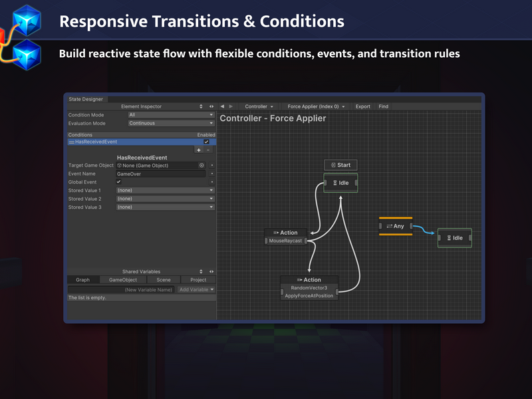The image size is (532, 399).
Task: Click the Export button
Action: (x=362, y=106)
